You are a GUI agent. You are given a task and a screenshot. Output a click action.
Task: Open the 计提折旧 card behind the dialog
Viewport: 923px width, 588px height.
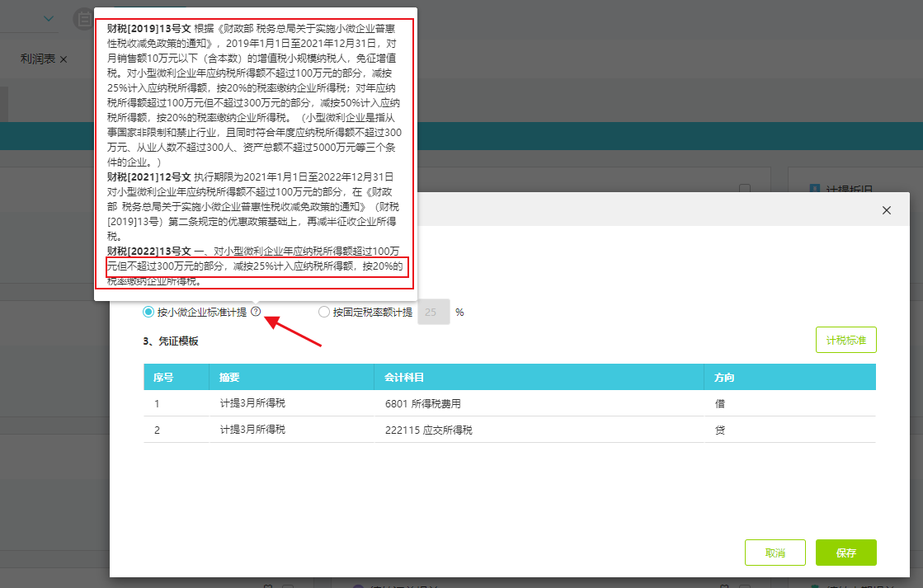(850, 189)
